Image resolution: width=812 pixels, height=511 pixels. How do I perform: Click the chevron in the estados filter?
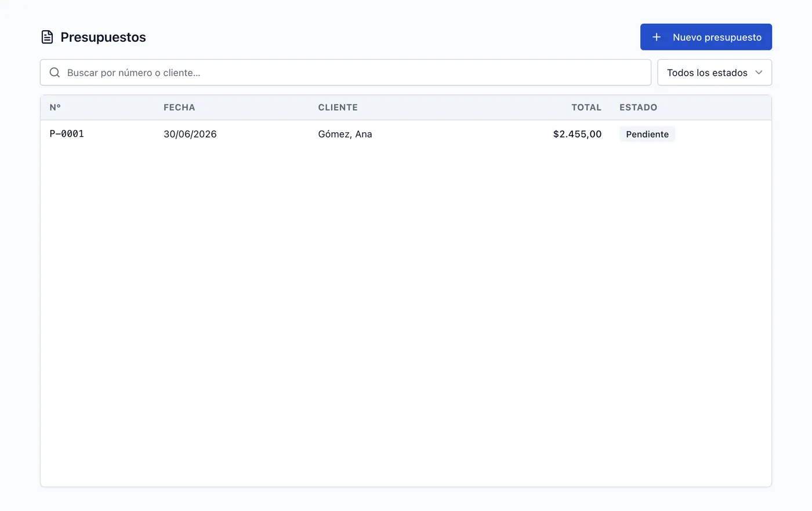pos(759,73)
